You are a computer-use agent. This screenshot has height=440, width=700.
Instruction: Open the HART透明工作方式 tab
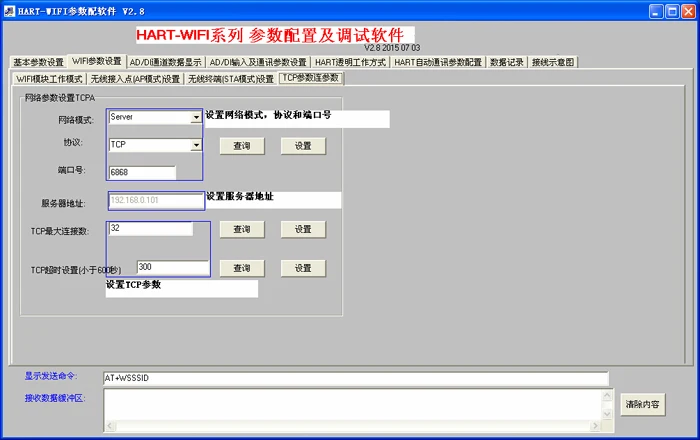click(x=350, y=62)
